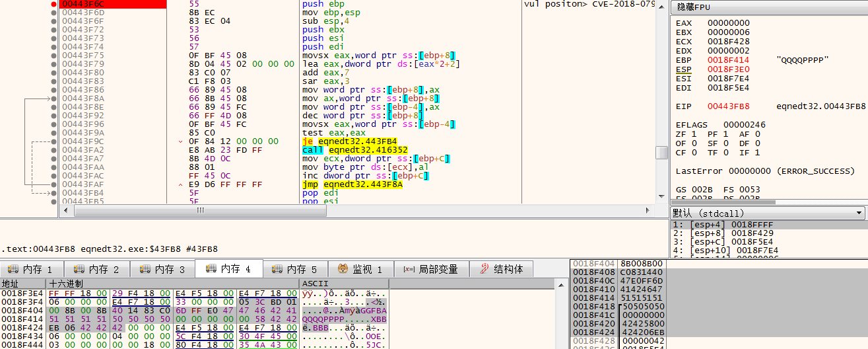The height and width of the screenshot is (349, 868).
Task: Select the ECX register value 0018F428
Action: (729, 42)
